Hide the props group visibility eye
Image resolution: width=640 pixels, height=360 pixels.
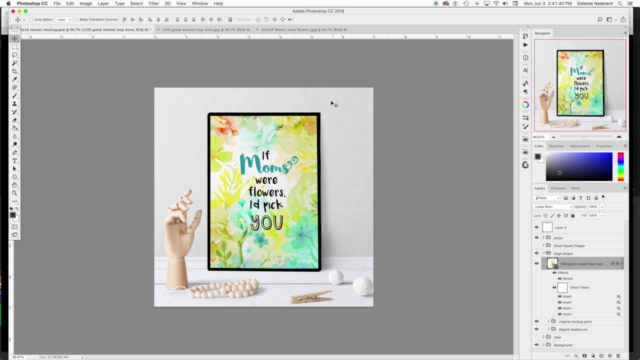point(537,238)
